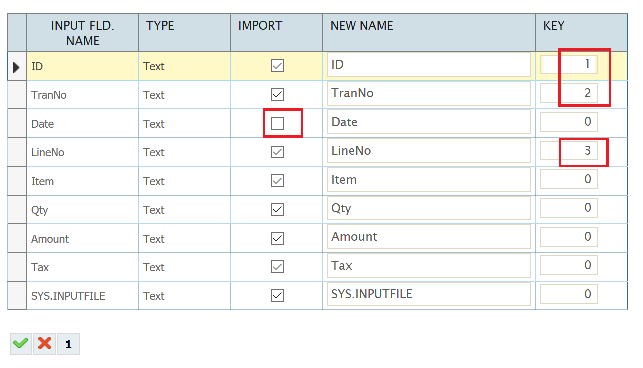The image size is (643, 368).
Task: Click the IMPORT column header
Action: tap(276, 32)
